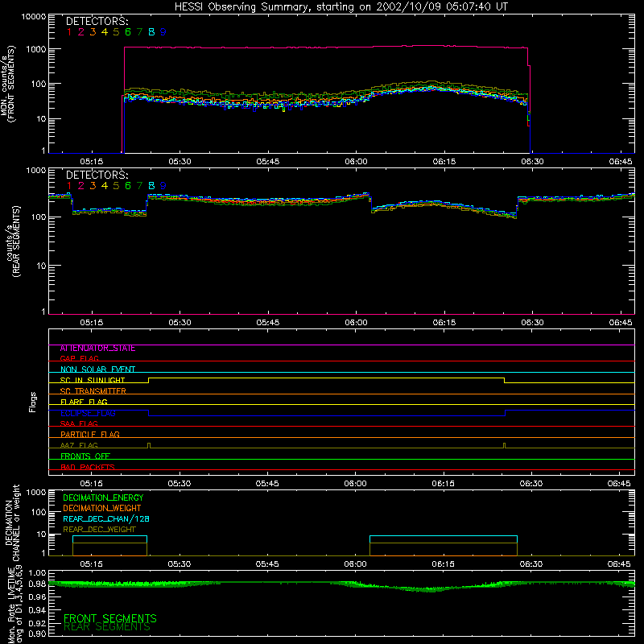Click the ECLIPSE_FLAG label

[x=88, y=413]
